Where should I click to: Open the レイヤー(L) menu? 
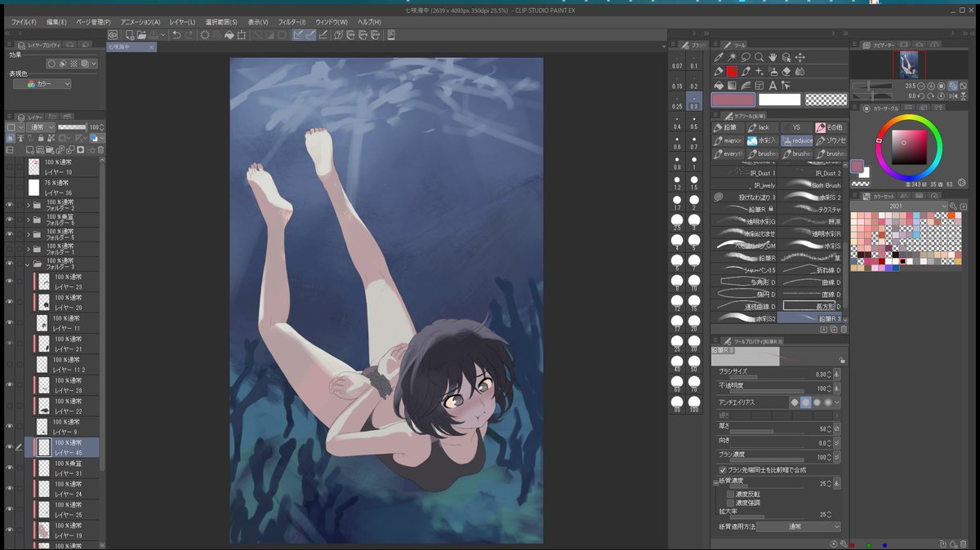coord(182,21)
